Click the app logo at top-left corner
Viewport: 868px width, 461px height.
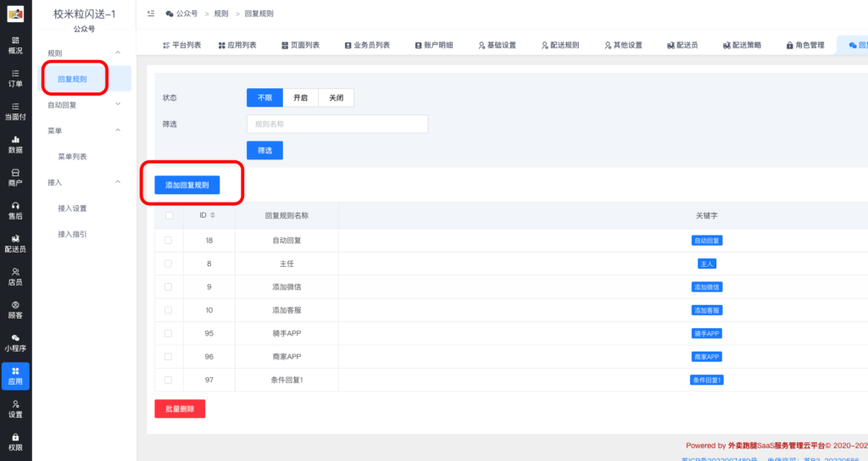(15, 14)
